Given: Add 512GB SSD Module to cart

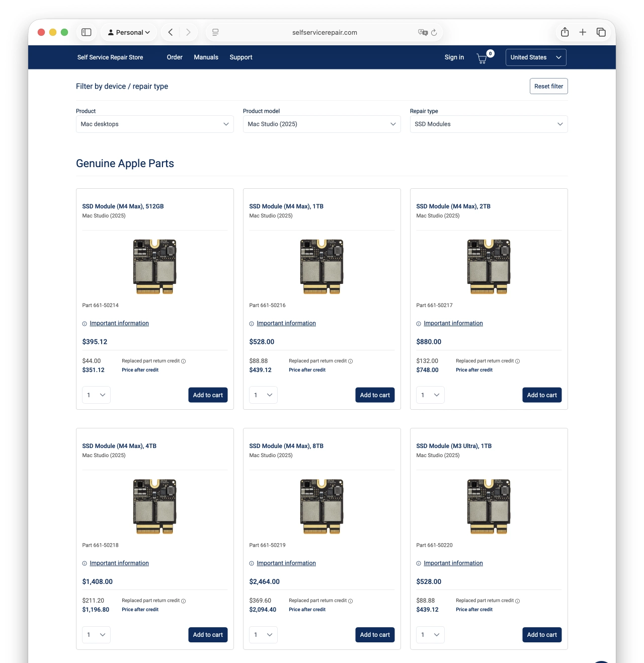Looking at the screenshot, I should click(208, 395).
